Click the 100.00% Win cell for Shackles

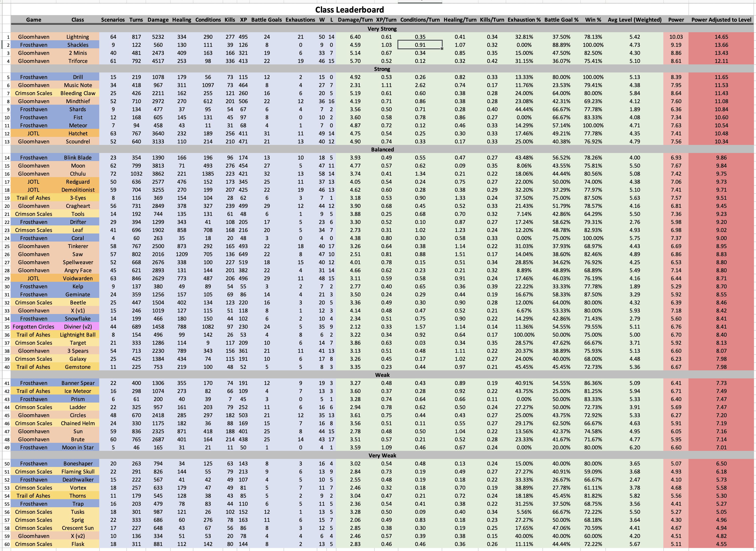point(593,45)
